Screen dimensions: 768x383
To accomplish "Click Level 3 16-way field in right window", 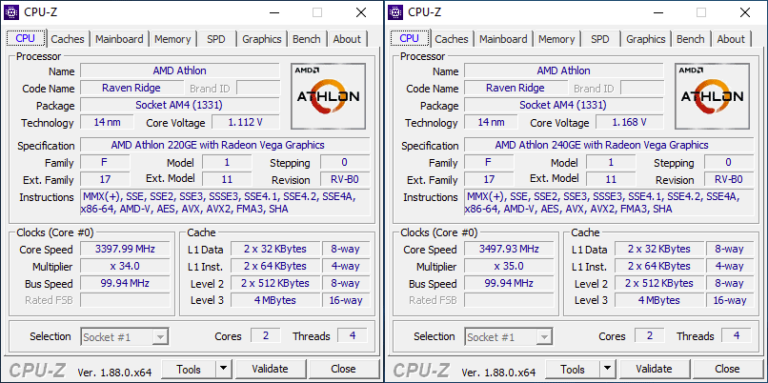I will [729, 300].
